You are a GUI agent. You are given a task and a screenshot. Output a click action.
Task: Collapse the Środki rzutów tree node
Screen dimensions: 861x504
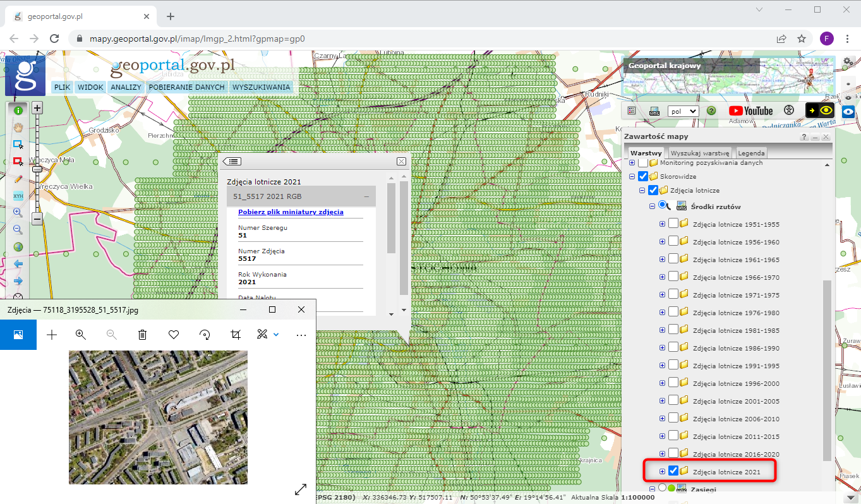point(653,206)
